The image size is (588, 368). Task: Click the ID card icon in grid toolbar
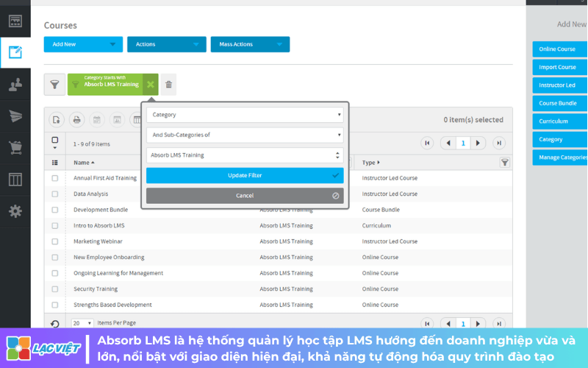[x=117, y=120]
